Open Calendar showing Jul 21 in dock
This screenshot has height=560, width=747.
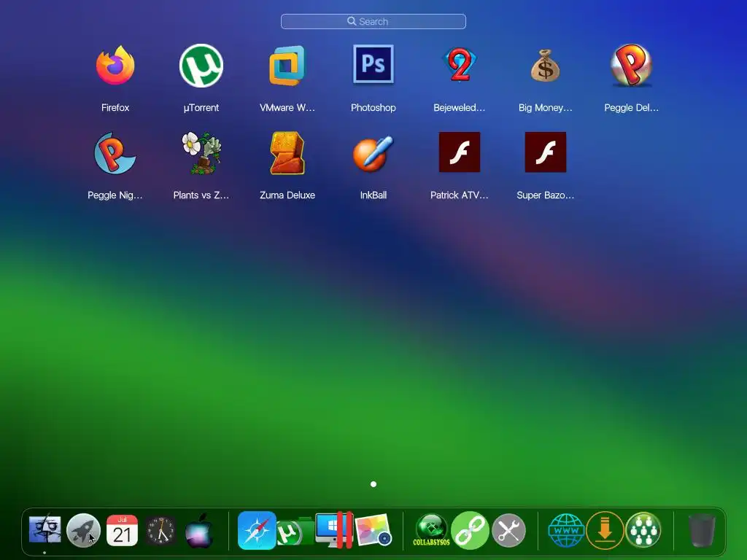click(x=122, y=530)
